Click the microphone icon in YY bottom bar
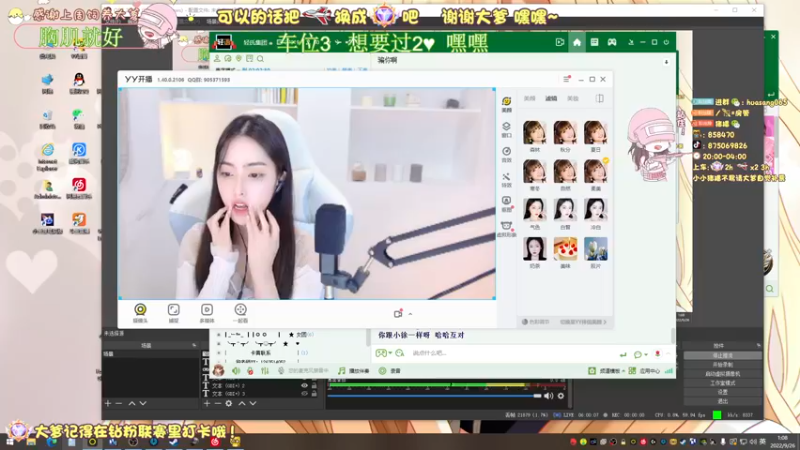 point(281,371)
